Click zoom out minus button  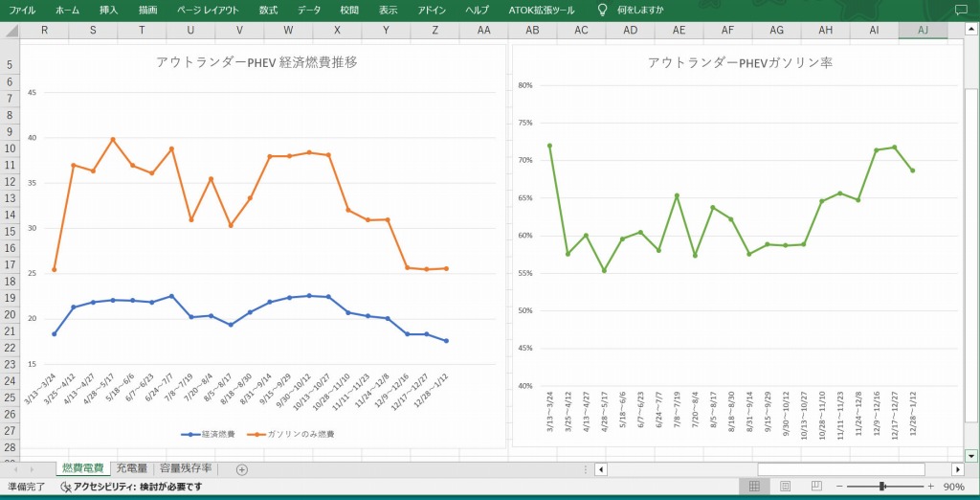tap(840, 487)
